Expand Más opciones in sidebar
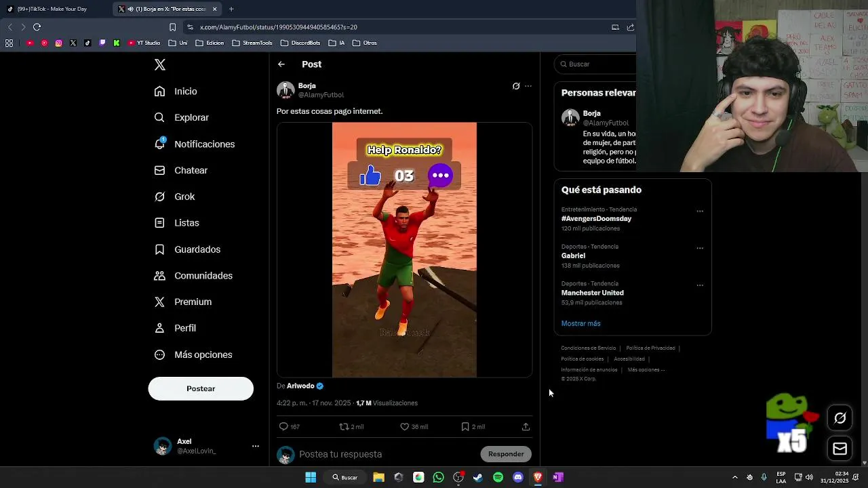Screen dimensions: 868x488 tap(193, 354)
